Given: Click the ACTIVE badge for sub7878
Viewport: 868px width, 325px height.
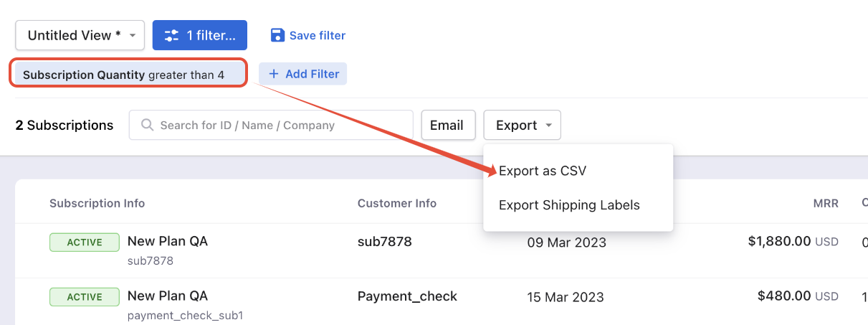Looking at the screenshot, I should pos(85,242).
